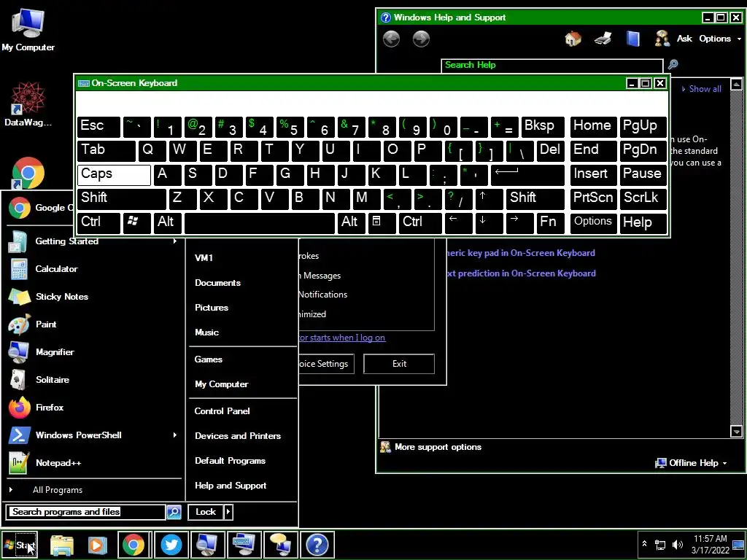This screenshot has width=747, height=560.
Task: Open Devices and Printers
Action: [238, 436]
